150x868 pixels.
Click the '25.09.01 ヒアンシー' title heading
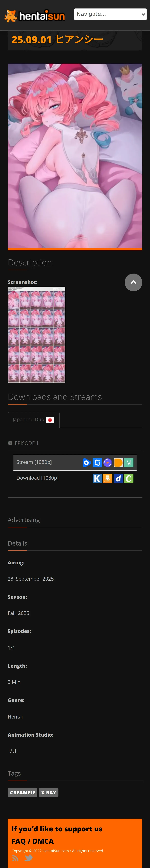pyautogui.click(x=57, y=39)
